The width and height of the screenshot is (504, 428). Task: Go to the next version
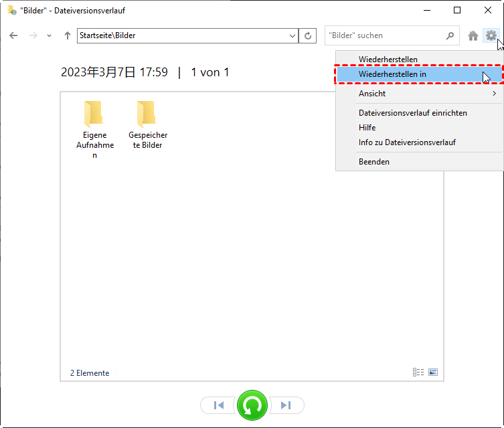(x=286, y=405)
